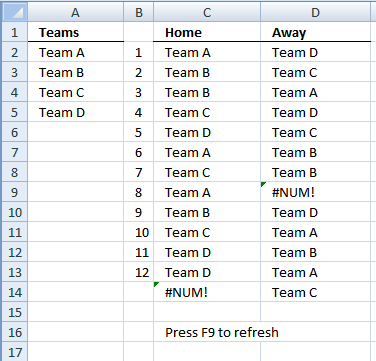The height and width of the screenshot is (361, 376).
Task: Click the Teams heading cell
Action: (76, 32)
